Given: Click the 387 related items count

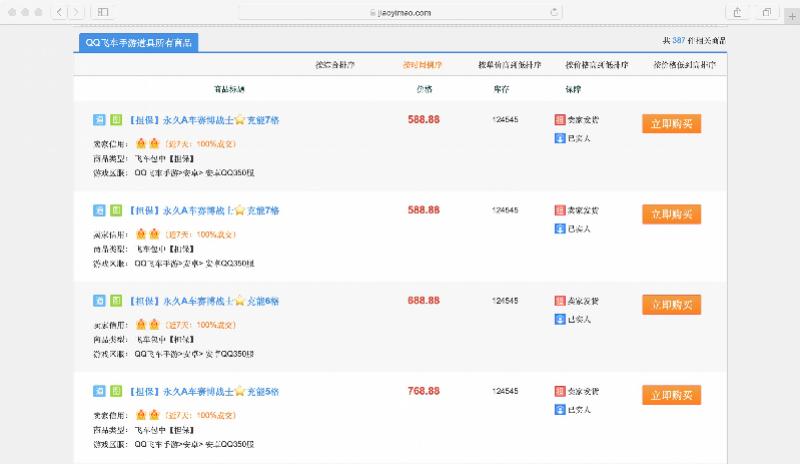Looking at the screenshot, I should (679, 40).
